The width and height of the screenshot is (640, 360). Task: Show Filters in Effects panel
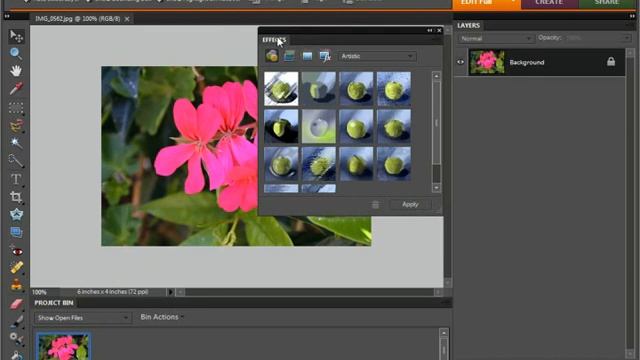coord(272,56)
